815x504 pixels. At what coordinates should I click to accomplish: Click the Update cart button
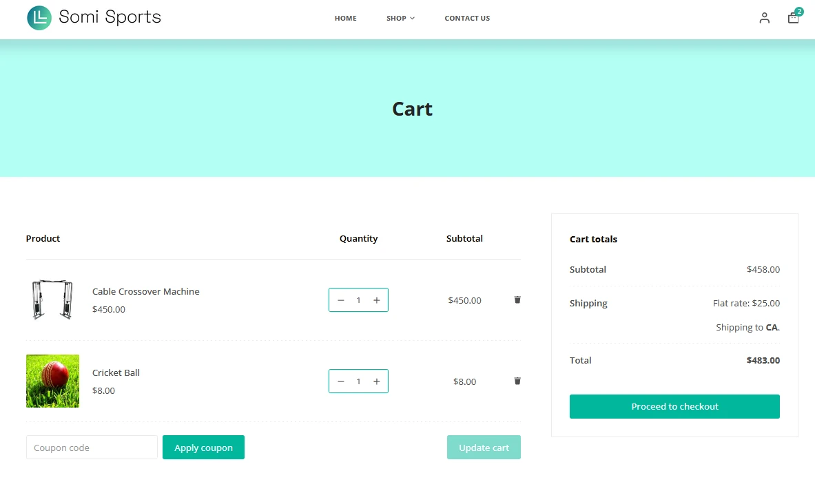(484, 448)
